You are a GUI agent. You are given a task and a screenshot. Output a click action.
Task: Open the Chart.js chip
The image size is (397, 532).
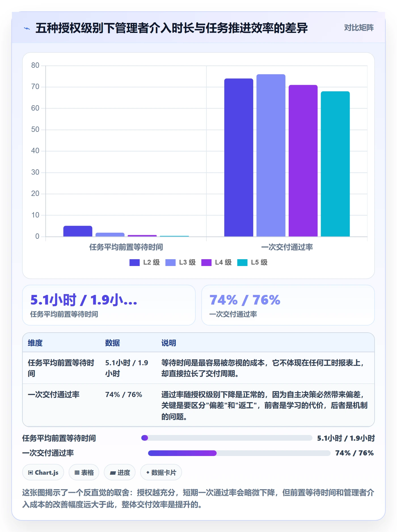point(43,472)
